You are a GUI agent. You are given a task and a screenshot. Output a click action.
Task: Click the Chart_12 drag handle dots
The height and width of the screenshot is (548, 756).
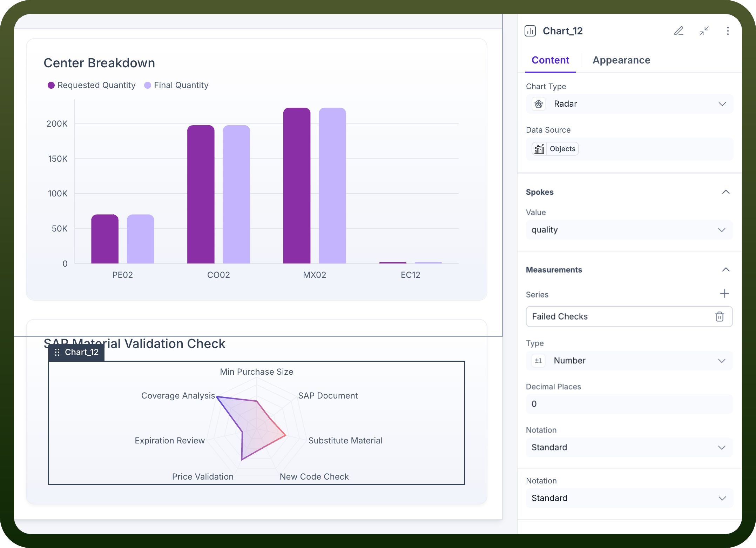pos(57,352)
